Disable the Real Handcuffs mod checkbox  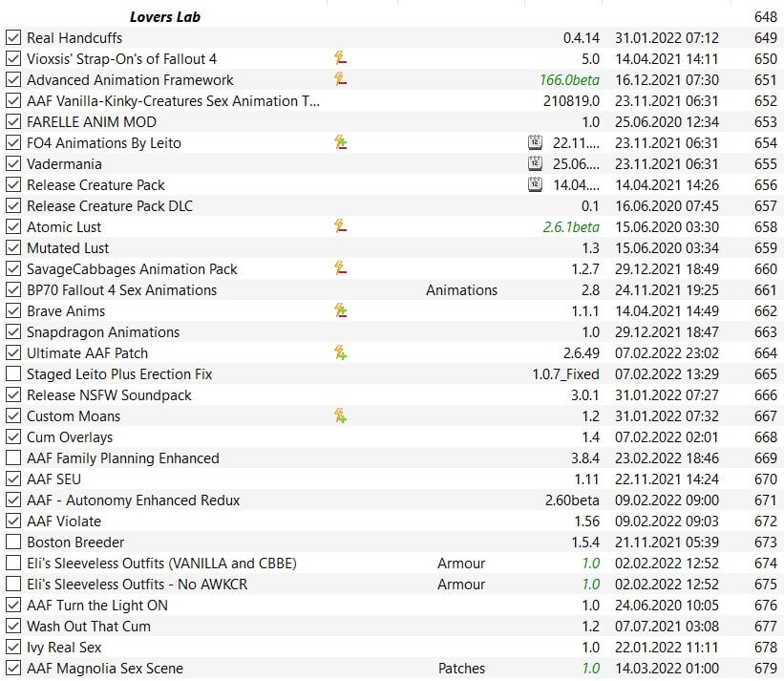click(x=13, y=37)
